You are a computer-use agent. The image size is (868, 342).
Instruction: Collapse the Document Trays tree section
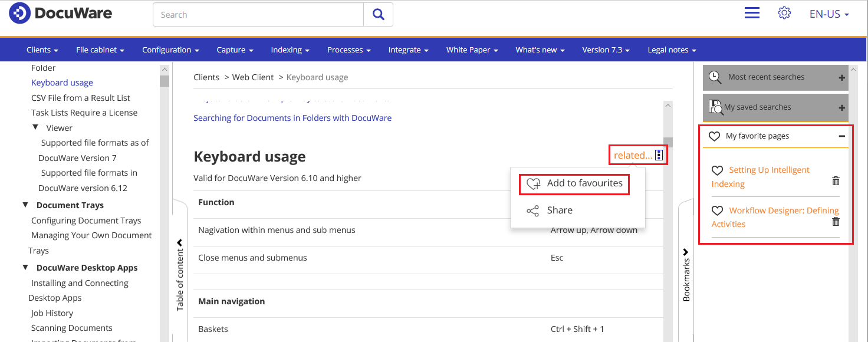pyautogui.click(x=25, y=205)
